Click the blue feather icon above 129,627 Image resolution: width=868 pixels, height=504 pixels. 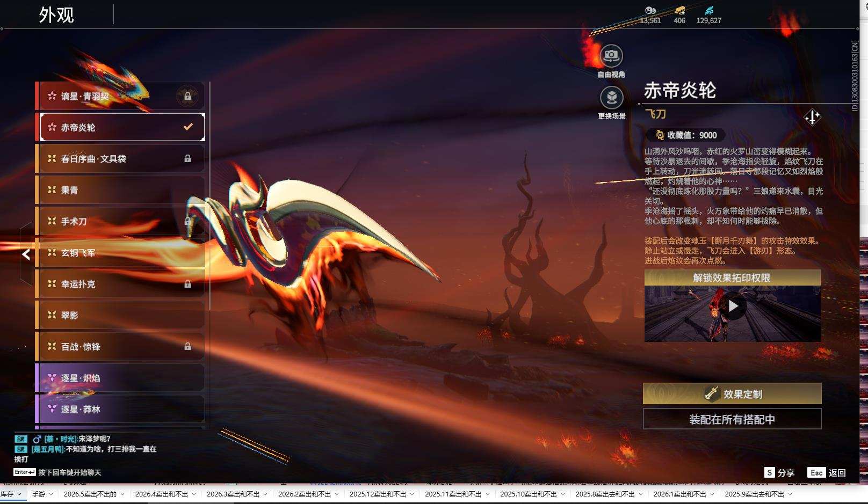(709, 11)
